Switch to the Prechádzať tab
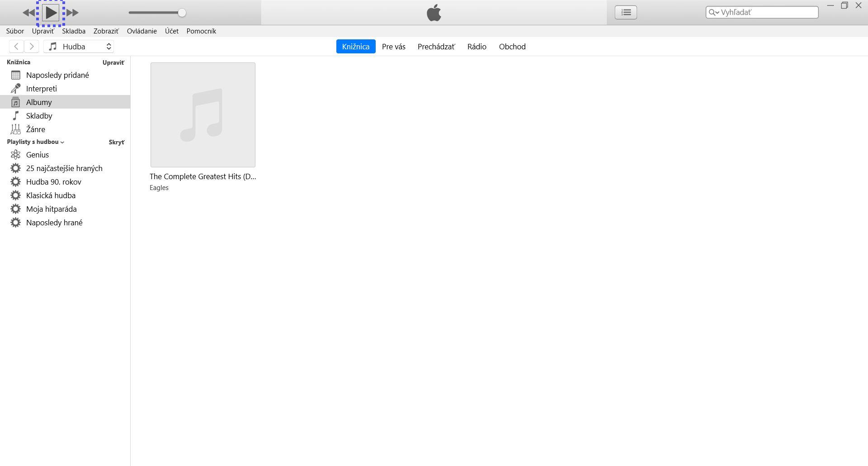Screen dimensions: 868x466 436,47
